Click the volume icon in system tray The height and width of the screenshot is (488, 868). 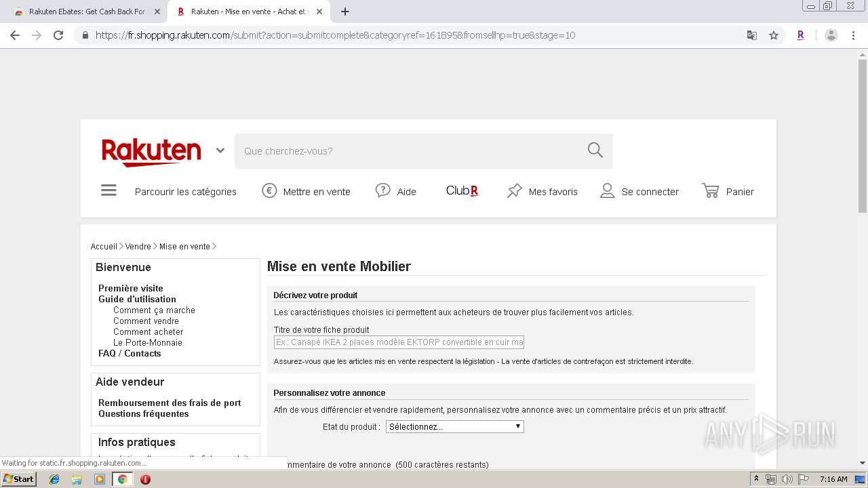(787, 479)
